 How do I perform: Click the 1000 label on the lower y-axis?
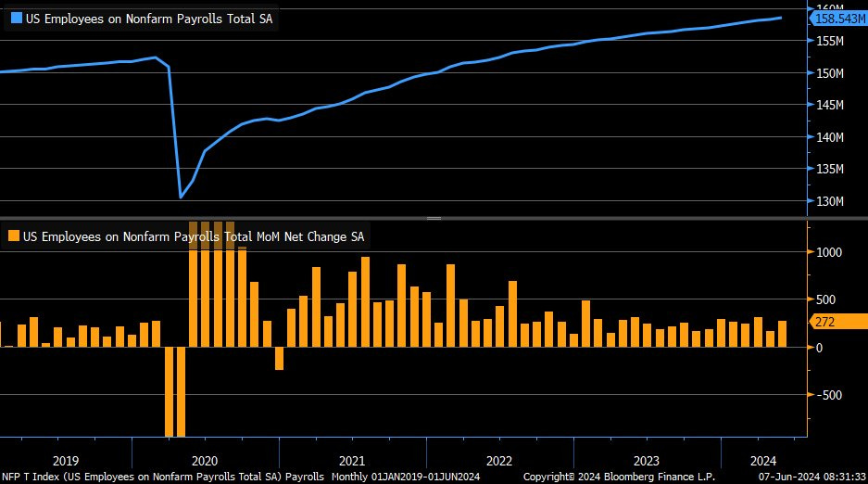click(829, 252)
